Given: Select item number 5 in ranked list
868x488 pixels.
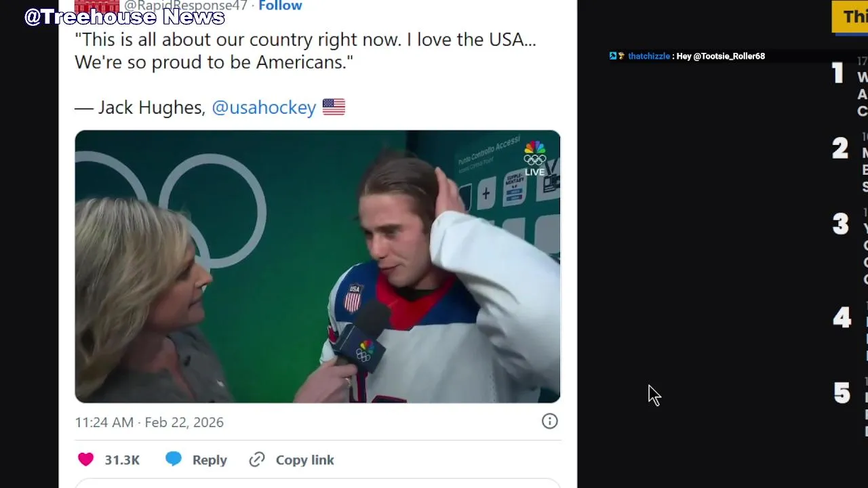Looking at the screenshot, I should [x=842, y=393].
